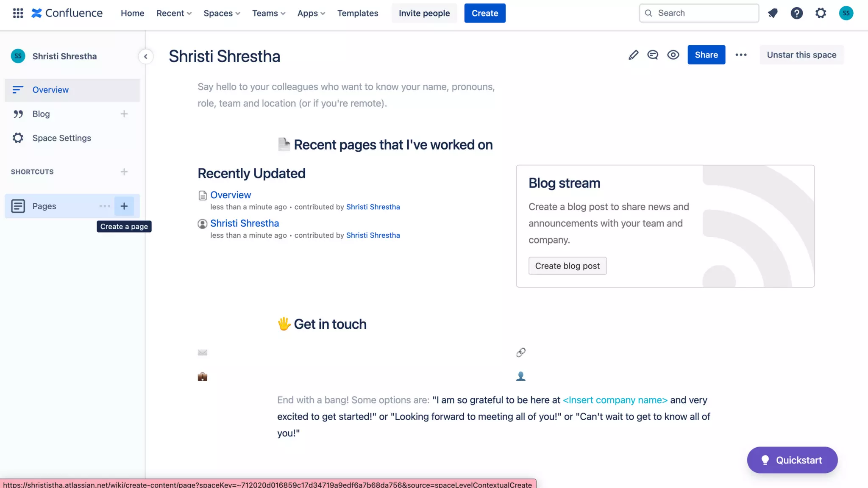Screen dimensions: 868x488
Task: Open inline comments icon
Action: coord(653,55)
